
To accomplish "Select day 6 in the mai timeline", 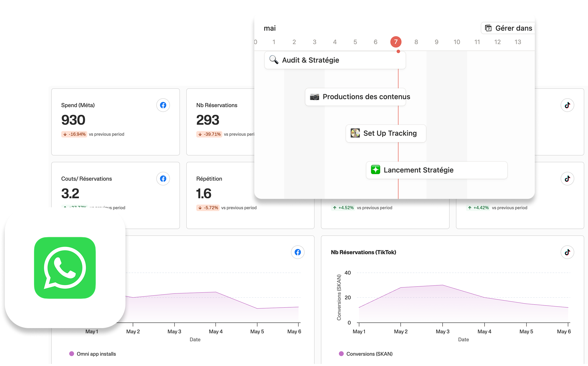I will (375, 42).
